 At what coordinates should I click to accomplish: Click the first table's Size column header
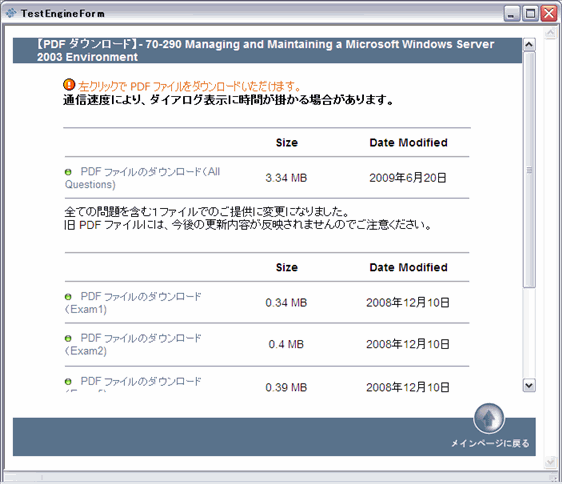287,143
